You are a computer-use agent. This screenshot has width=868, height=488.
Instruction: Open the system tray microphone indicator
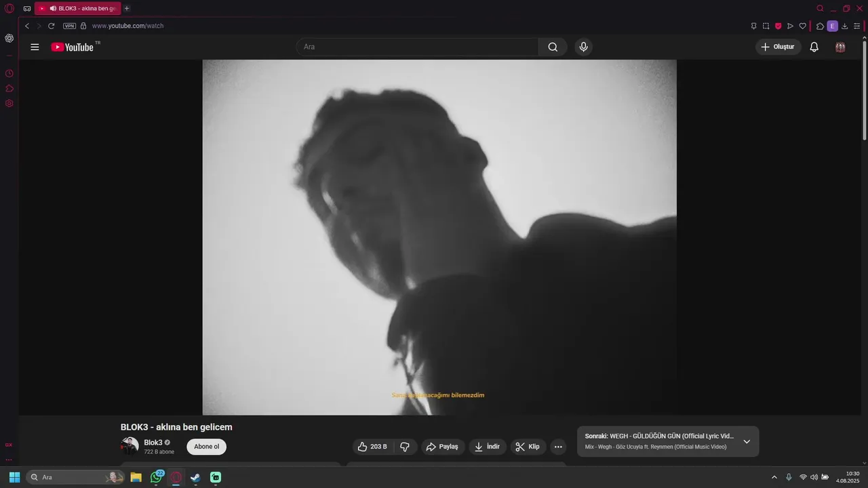[x=789, y=477]
